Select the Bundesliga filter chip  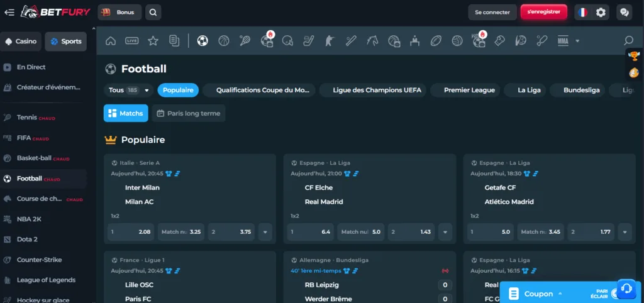point(577,90)
